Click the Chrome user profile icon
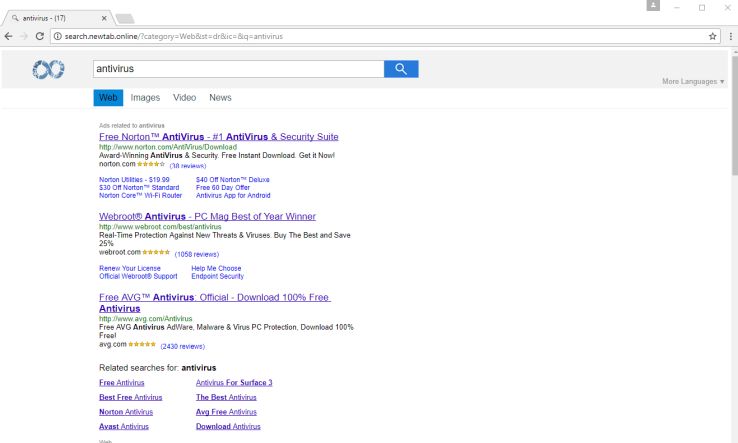Screen dimensions: 738x443 point(653,6)
